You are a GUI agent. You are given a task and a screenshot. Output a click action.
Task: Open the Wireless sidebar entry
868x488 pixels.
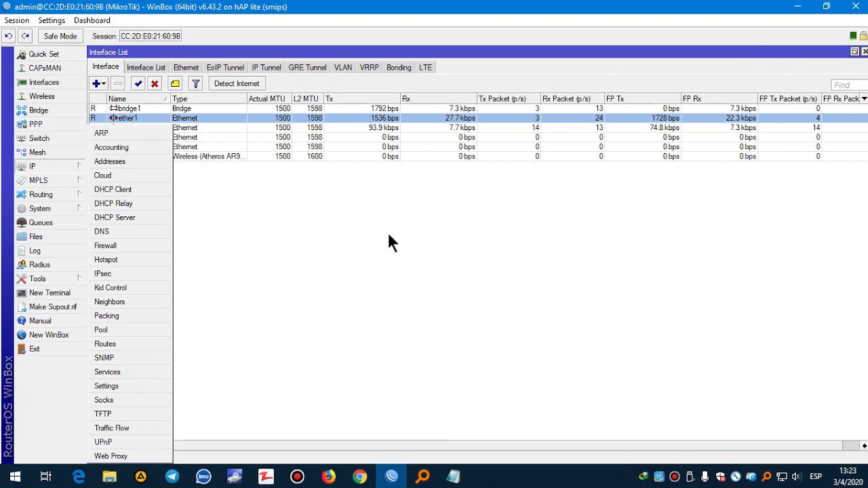pos(41,96)
